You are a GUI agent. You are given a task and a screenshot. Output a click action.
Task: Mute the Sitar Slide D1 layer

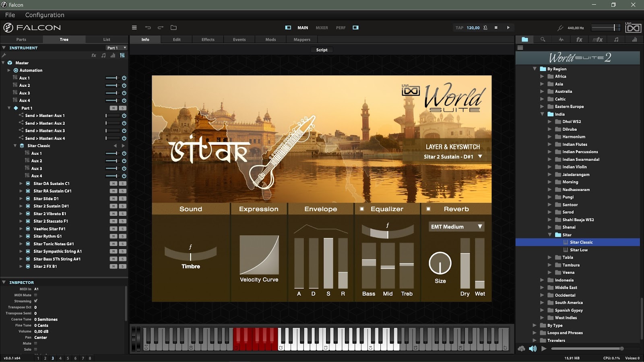click(x=114, y=199)
